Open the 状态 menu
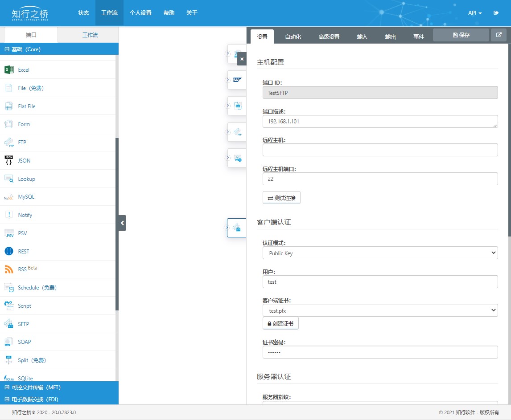Image resolution: width=511 pixels, height=420 pixels. [83, 13]
